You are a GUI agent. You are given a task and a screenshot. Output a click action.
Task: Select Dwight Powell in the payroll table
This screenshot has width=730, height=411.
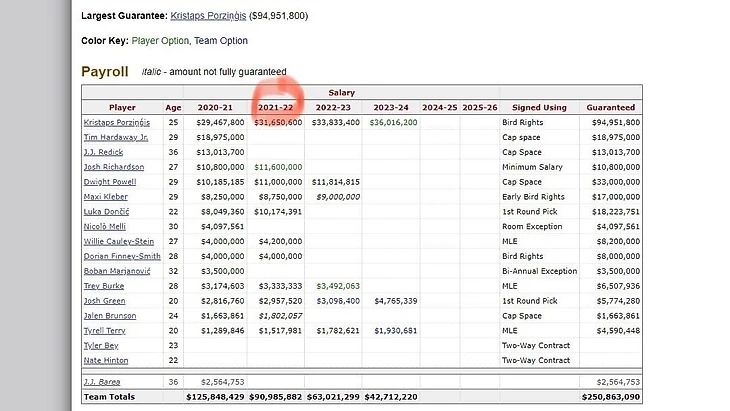[x=110, y=182]
